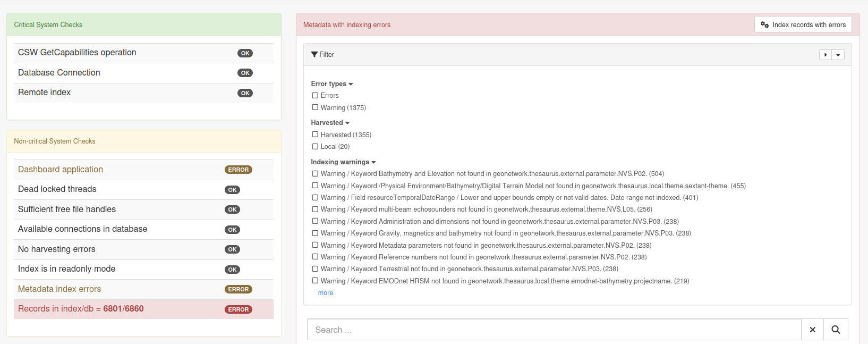868x344 pixels.
Task: Clear the search field with X icon
Action: pyautogui.click(x=812, y=330)
